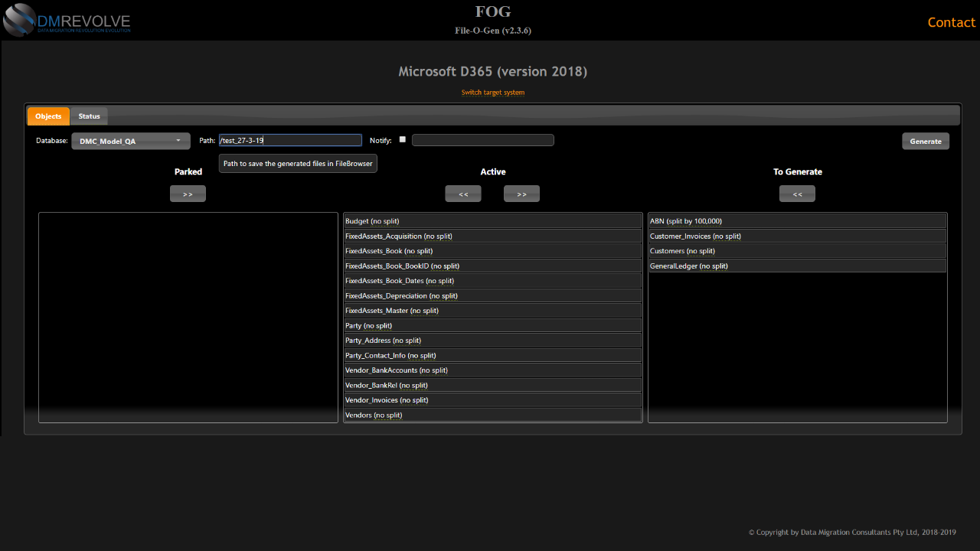The image size is (980, 551).
Task: Select Party (no split) item
Action: click(x=492, y=326)
